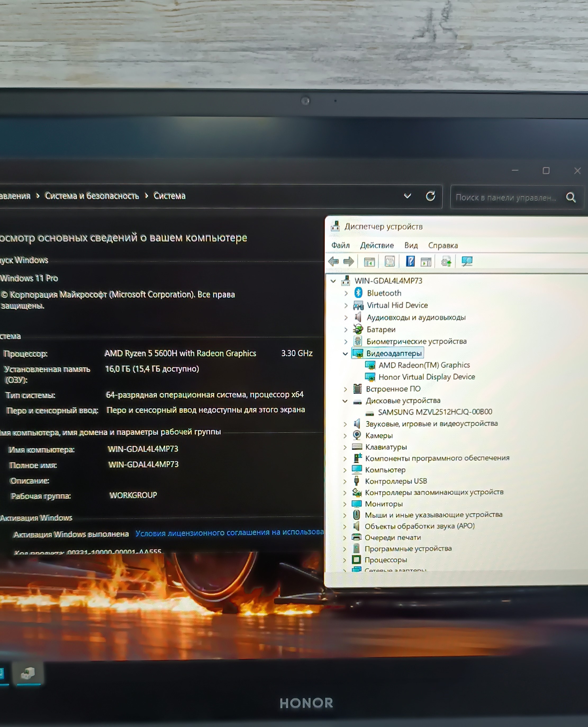Screen dimensions: 588x727
Task: Click the control panel search field
Action: point(505,198)
